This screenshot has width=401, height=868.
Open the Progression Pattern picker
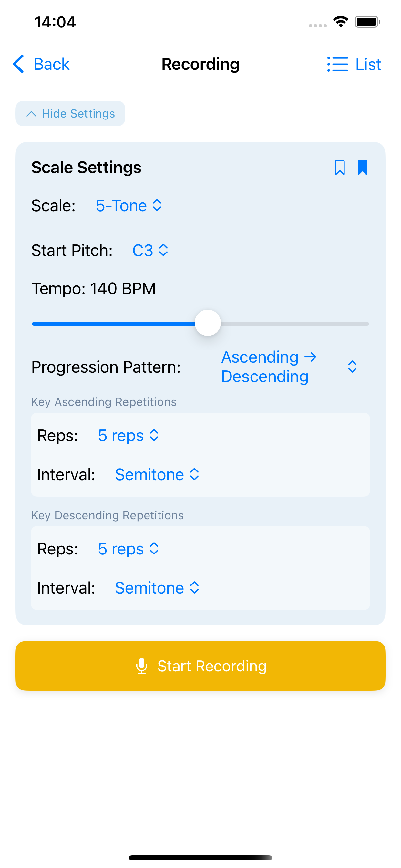point(289,367)
